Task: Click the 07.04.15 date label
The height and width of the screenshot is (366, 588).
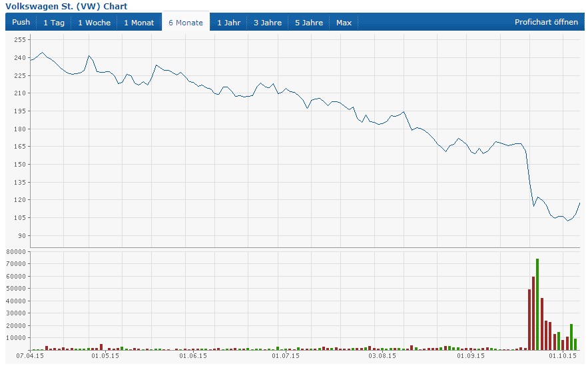Action: [30, 355]
